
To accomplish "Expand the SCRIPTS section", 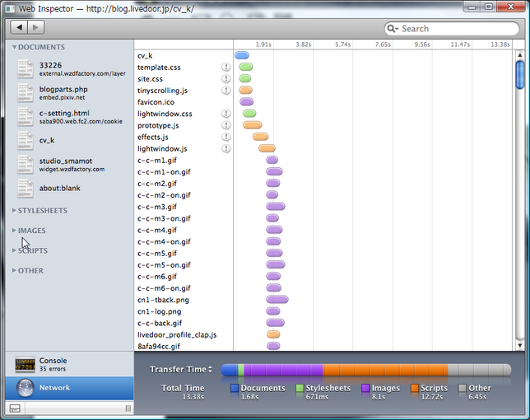I will (x=14, y=250).
